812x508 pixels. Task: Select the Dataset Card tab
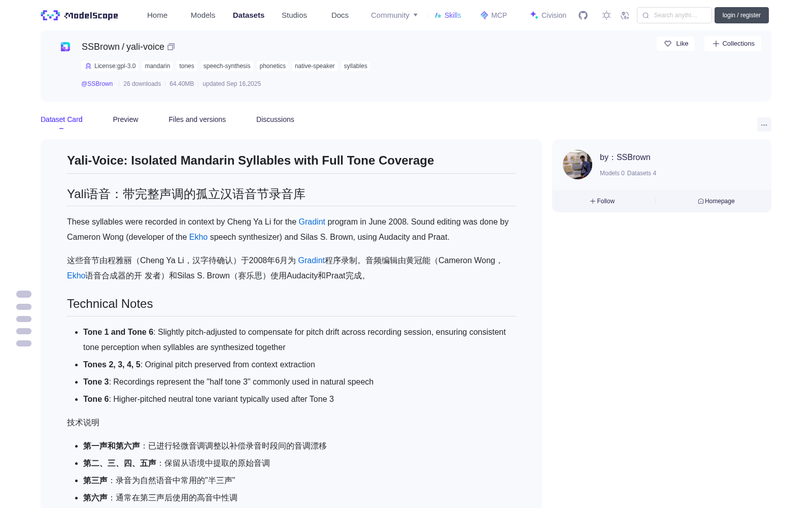tap(61, 119)
